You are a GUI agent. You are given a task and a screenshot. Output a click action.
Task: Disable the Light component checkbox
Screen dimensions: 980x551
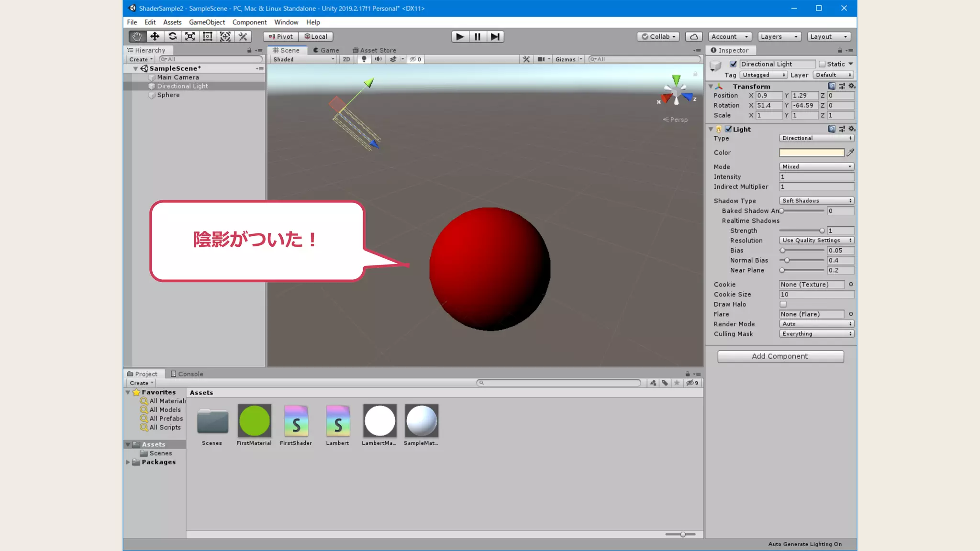click(728, 129)
